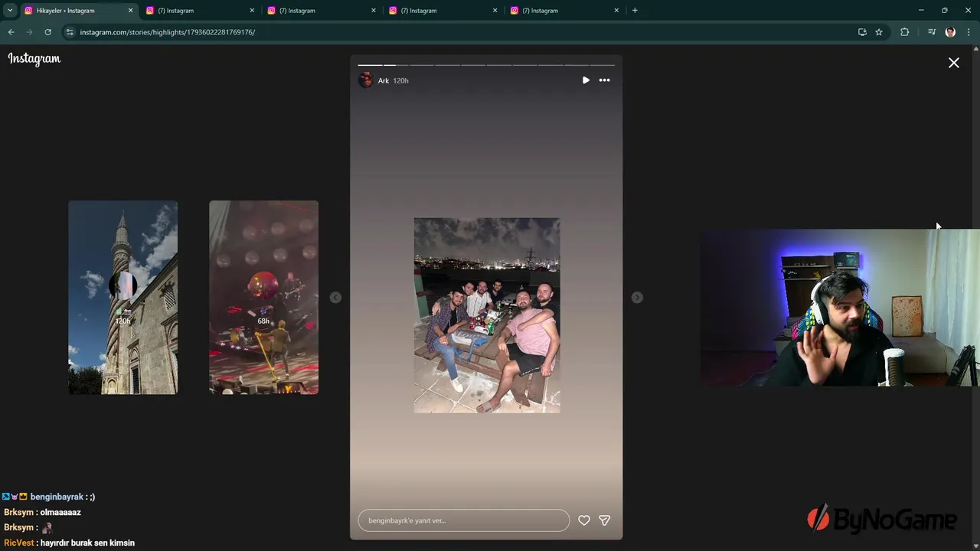Click the benginbayrak chat username

coord(57,497)
